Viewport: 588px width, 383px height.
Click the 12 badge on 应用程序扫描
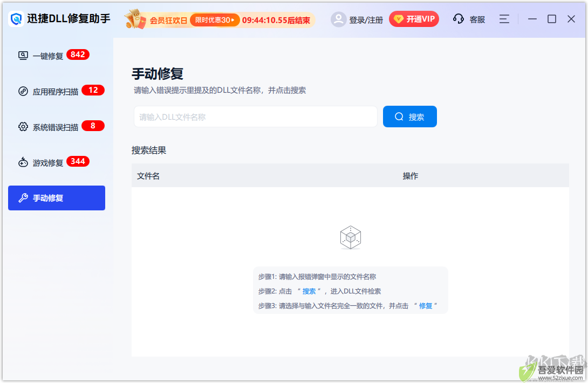(x=93, y=90)
